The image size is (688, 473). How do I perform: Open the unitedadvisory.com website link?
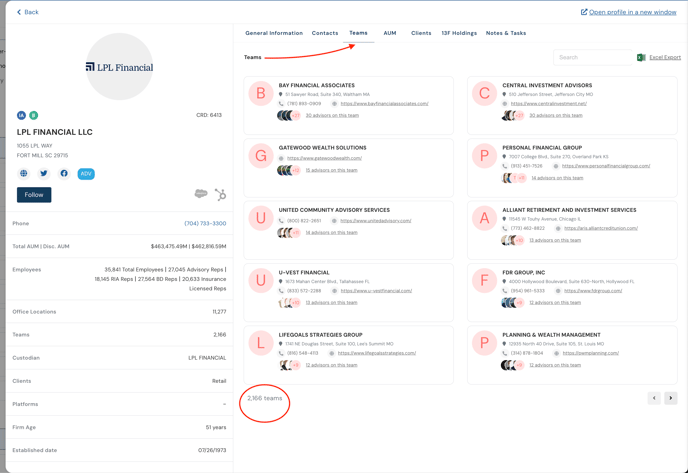pos(376,221)
